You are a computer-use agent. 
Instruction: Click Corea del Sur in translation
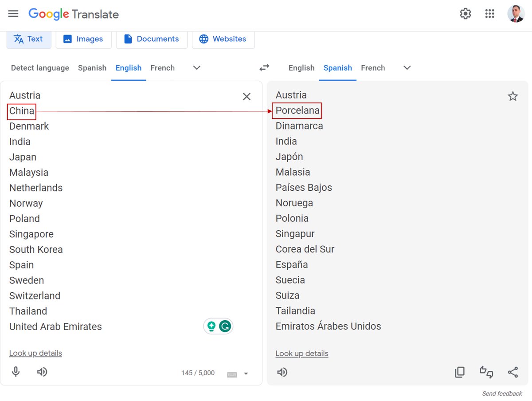point(305,249)
